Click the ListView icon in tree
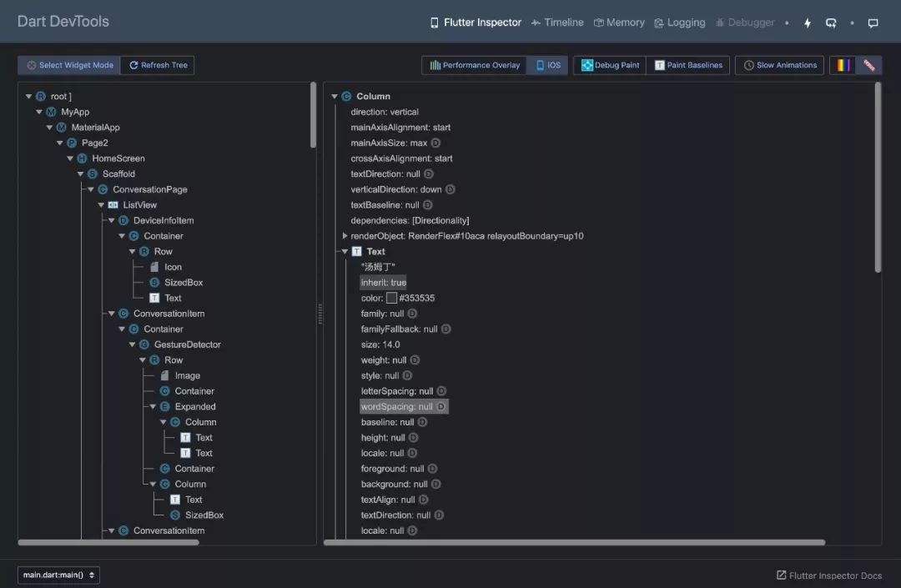Viewport: 901px width, 588px height. point(113,205)
